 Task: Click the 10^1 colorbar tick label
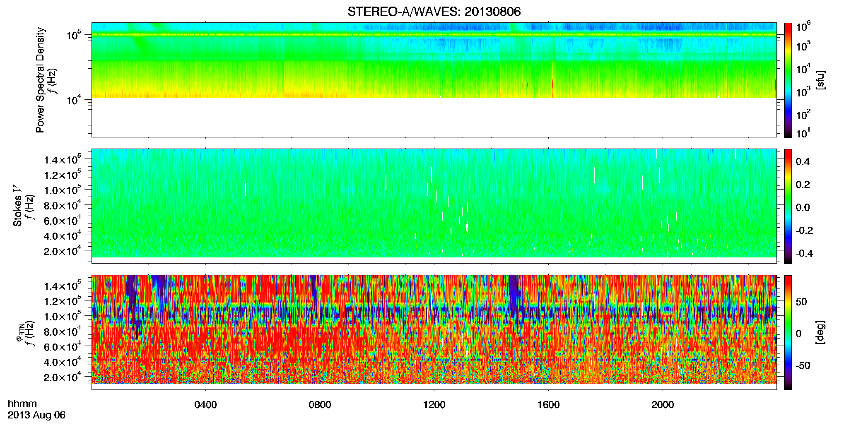(803, 133)
